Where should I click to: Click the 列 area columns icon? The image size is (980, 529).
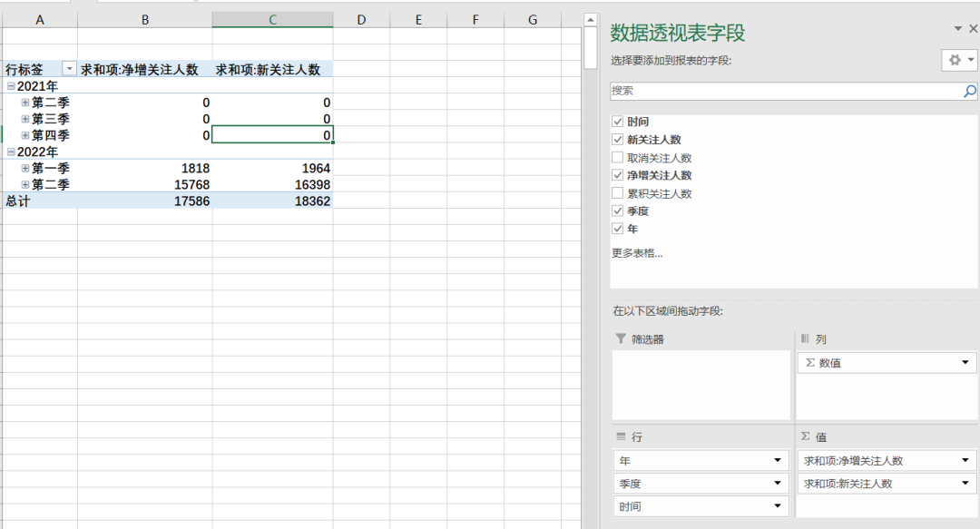805,338
